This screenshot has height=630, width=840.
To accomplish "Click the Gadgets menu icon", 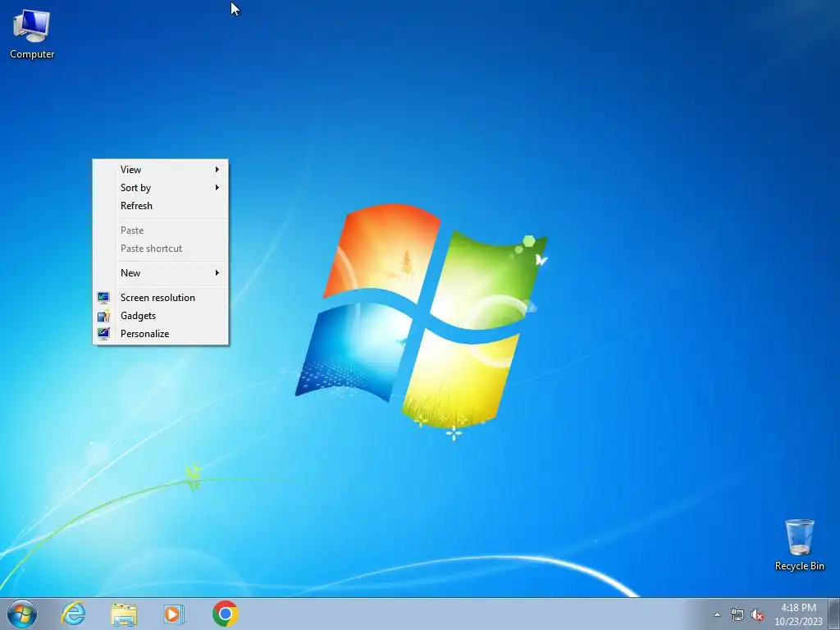I will point(103,316).
